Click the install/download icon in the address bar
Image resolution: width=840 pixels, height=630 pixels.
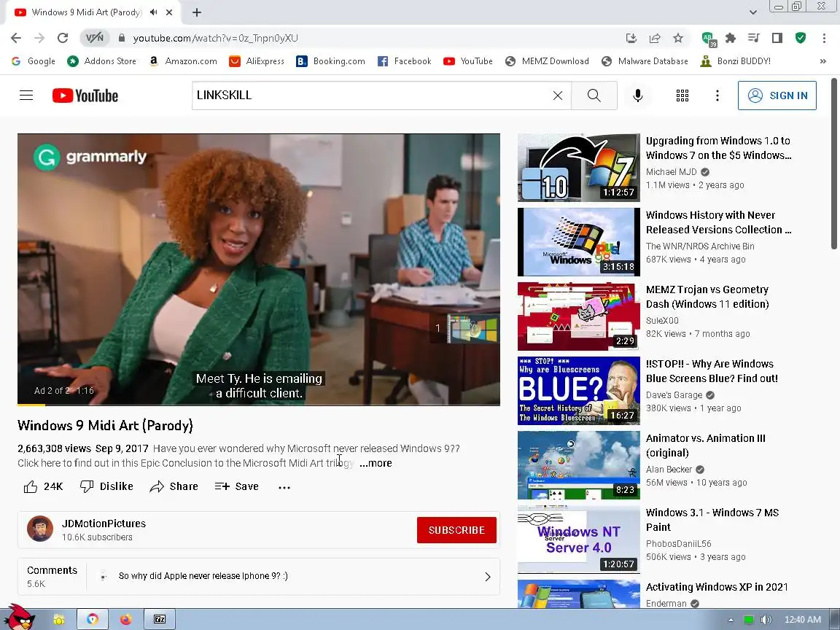[x=631, y=38]
